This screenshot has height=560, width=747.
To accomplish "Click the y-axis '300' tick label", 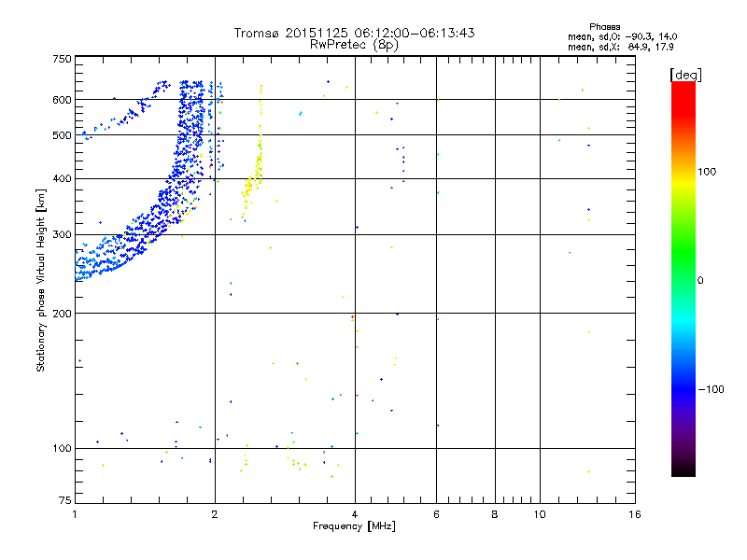I will click(x=63, y=235).
